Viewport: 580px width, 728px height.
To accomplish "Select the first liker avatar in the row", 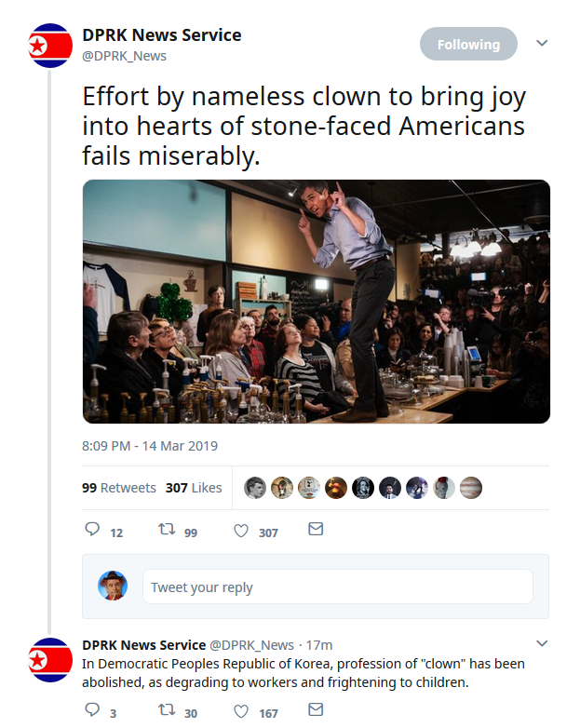I will [x=255, y=488].
